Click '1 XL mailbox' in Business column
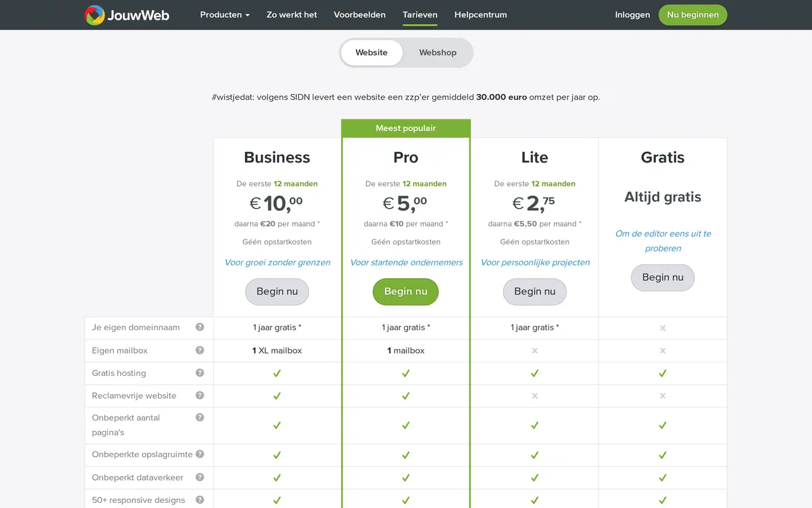 (277, 351)
